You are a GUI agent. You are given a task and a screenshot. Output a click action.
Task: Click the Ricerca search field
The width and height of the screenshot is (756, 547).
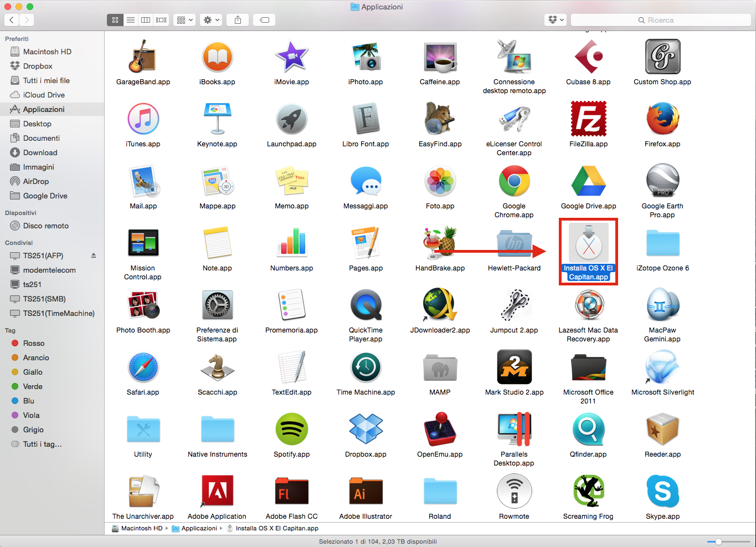tap(661, 20)
